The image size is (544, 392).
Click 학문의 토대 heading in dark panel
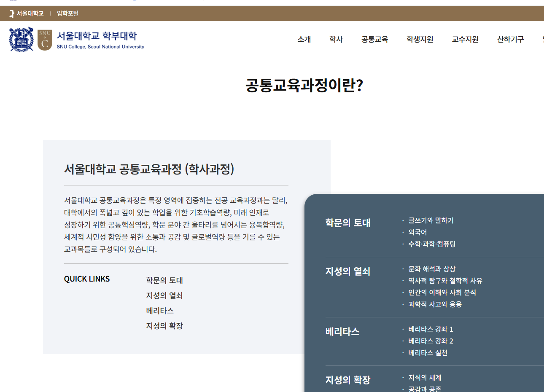(x=348, y=223)
